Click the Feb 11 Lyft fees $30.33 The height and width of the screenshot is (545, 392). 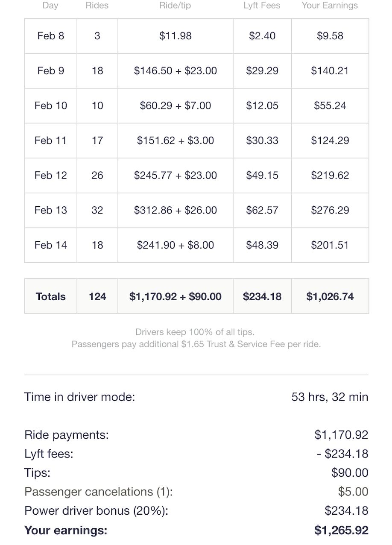[262, 141]
